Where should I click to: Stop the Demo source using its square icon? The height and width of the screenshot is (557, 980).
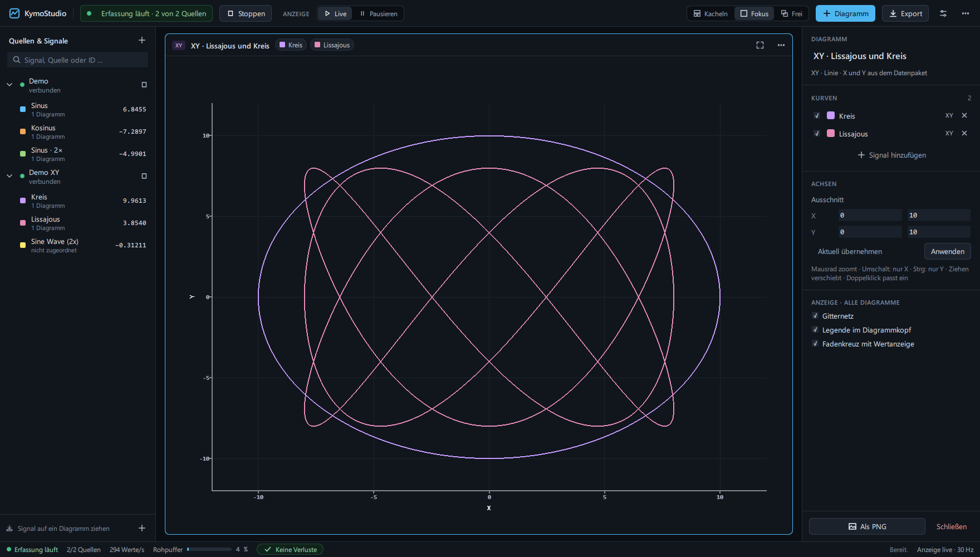[144, 85]
